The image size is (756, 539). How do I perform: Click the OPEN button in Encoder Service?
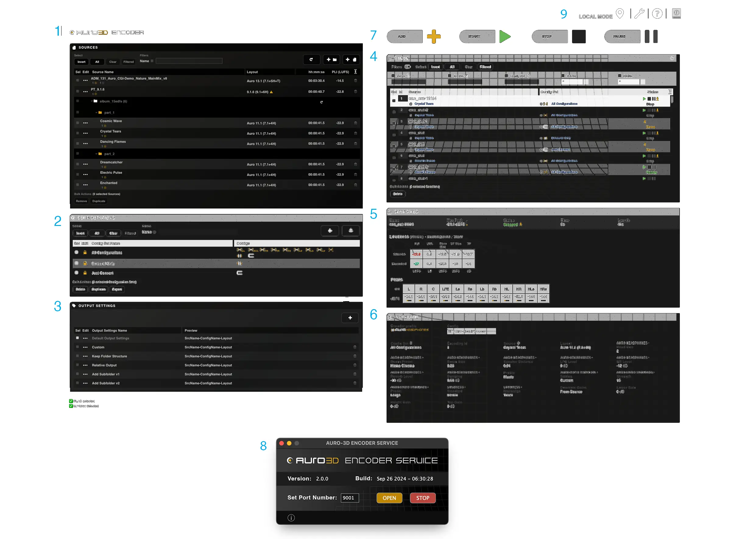click(x=389, y=498)
